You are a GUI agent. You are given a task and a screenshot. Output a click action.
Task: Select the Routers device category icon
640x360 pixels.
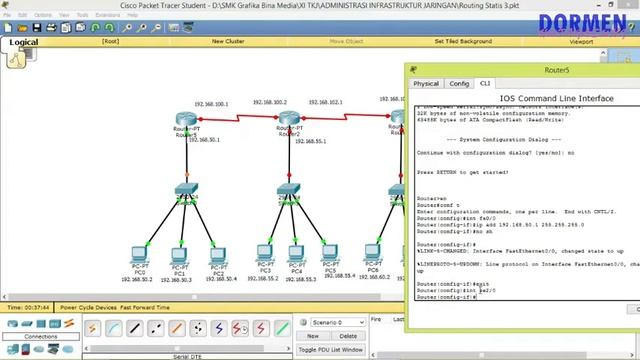click(12, 324)
